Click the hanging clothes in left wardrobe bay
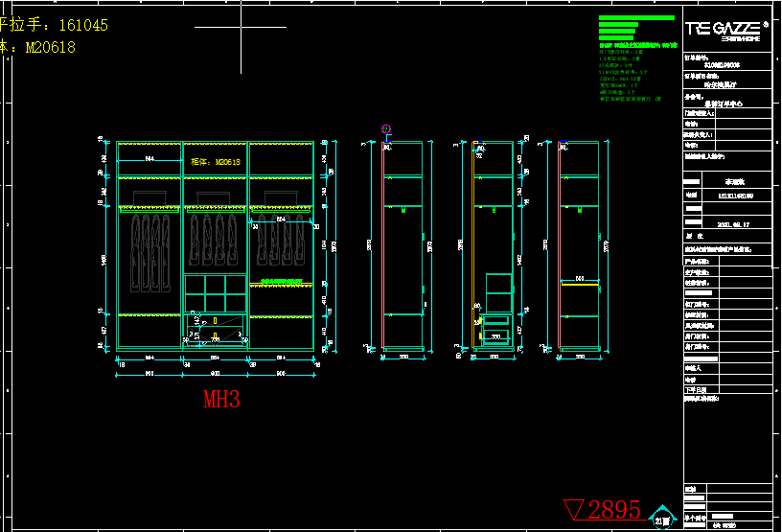Viewport: 782px width, 532px height. click(x=149, y=251)
